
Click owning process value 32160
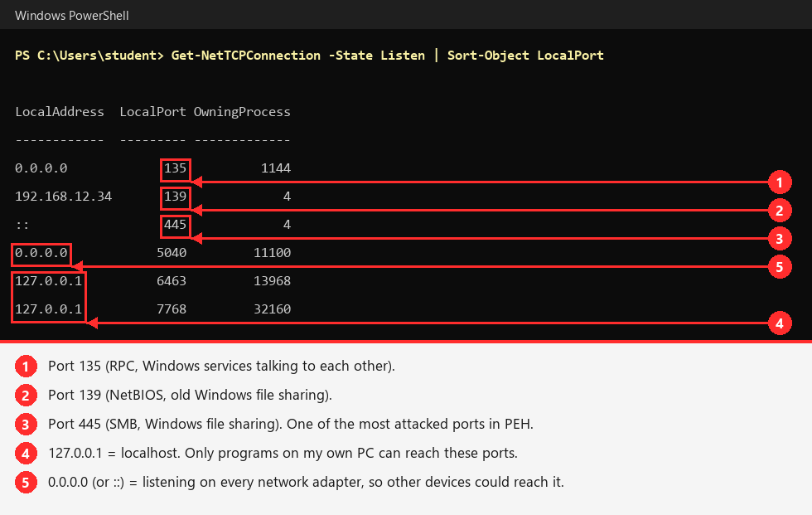pos(272,309)
